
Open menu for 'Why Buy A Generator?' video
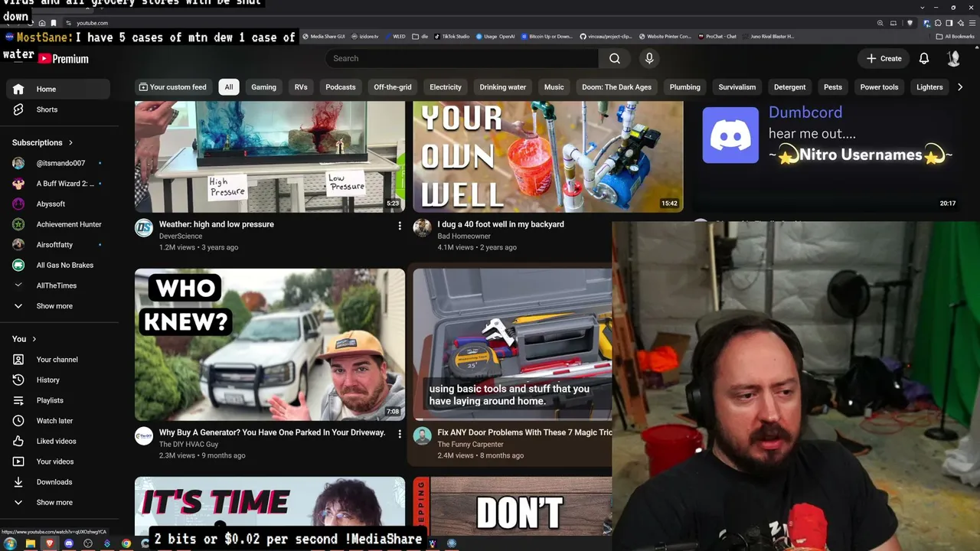[399, 434]
